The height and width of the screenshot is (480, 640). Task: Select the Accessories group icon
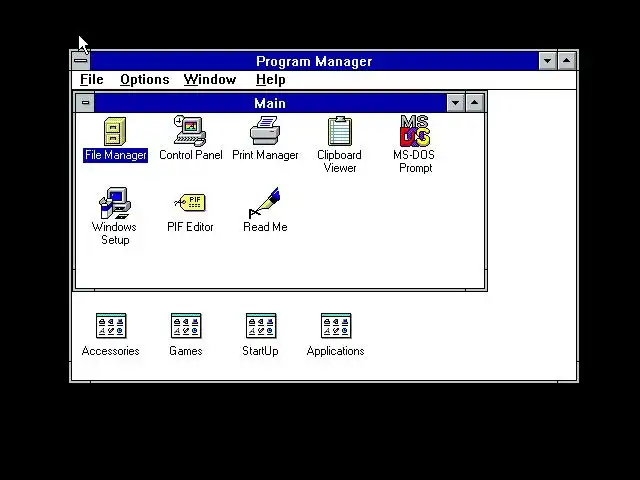click(111, 326)
